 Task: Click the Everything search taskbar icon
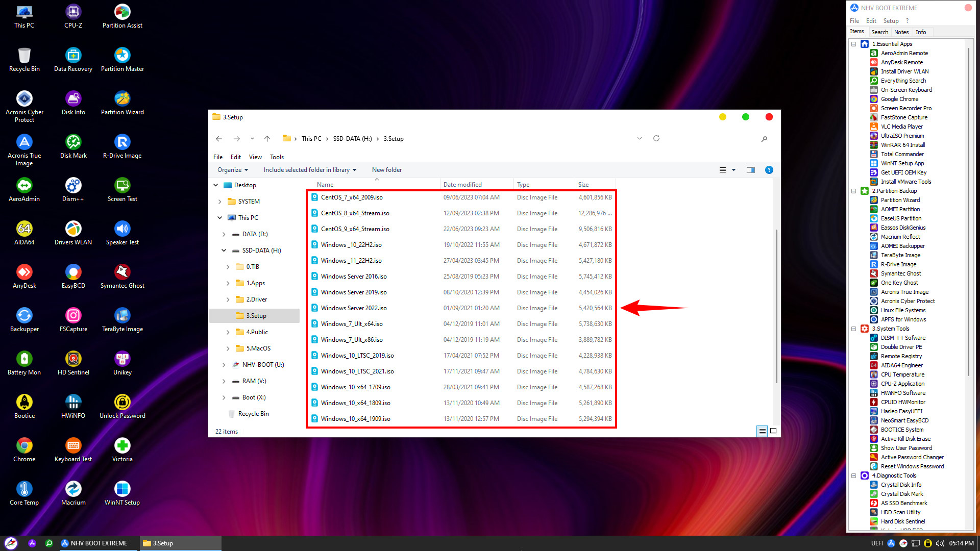(49, 543)
